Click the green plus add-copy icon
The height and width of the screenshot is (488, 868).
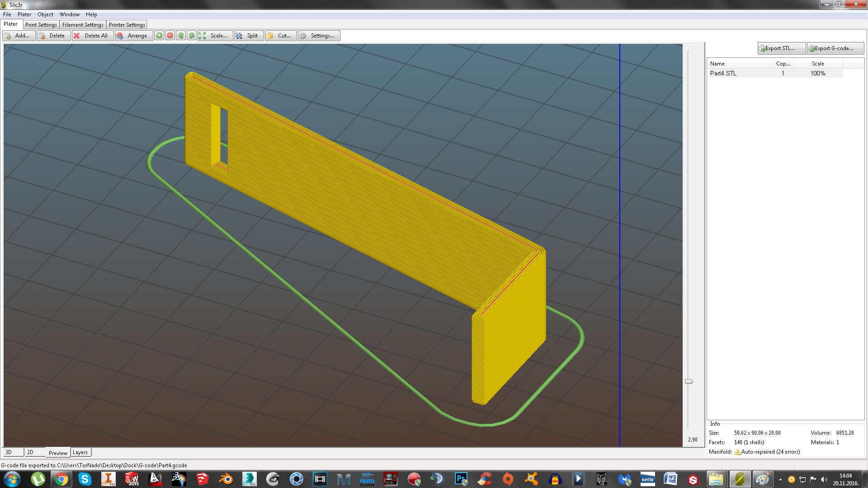(x=159, y=36)
